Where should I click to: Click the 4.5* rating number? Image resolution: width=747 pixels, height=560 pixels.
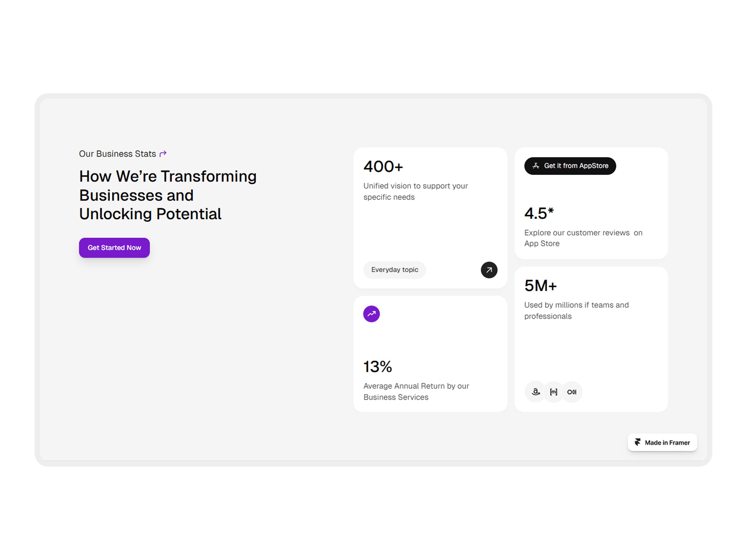tap(539, 213)
